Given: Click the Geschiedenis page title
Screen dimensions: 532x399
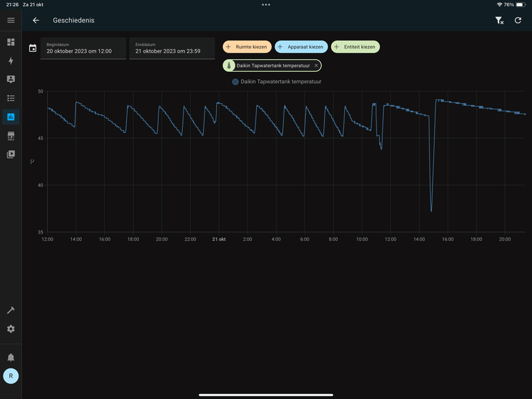Looking at the screenshot, I should point(74,21).
